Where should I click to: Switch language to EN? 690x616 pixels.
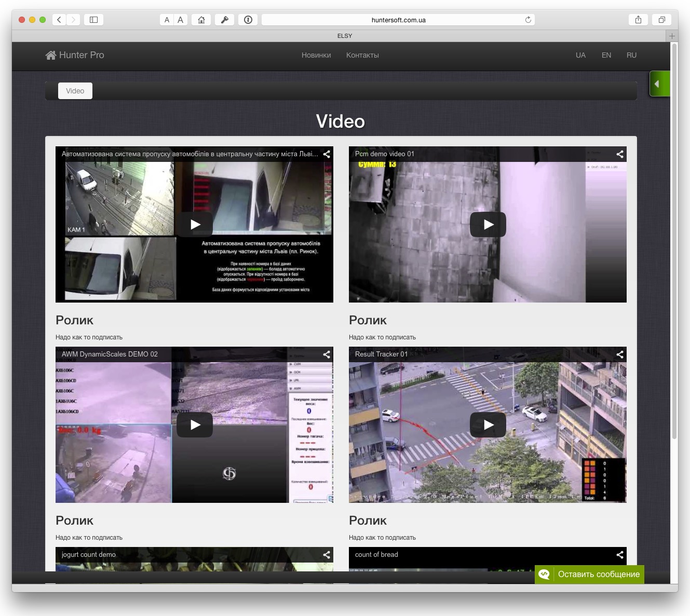(x=606, y=55)
